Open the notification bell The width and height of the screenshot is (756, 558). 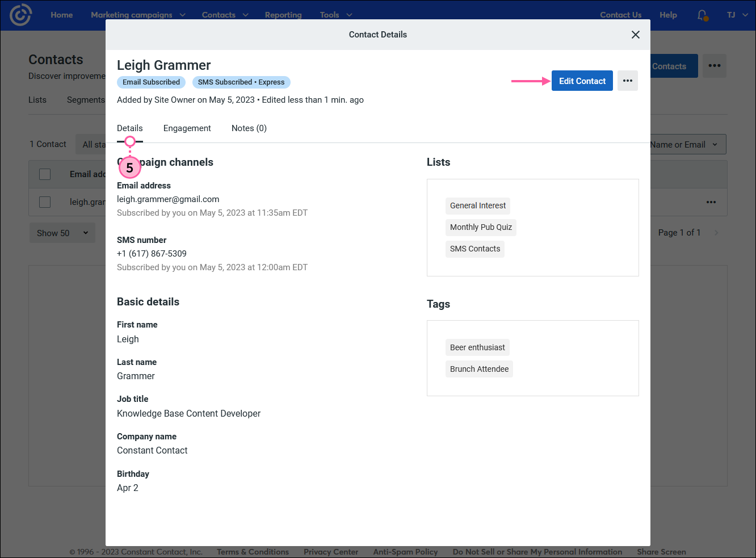click(x=702, y=15)
